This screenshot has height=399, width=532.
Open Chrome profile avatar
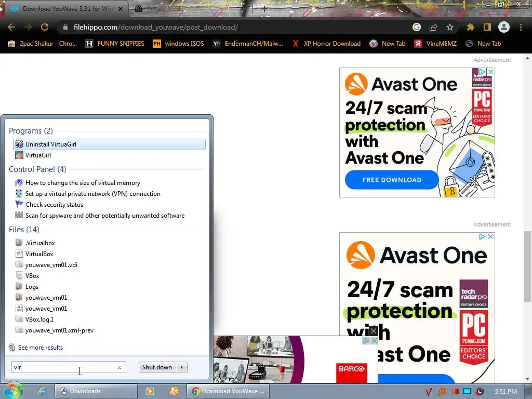click(504, 27)
